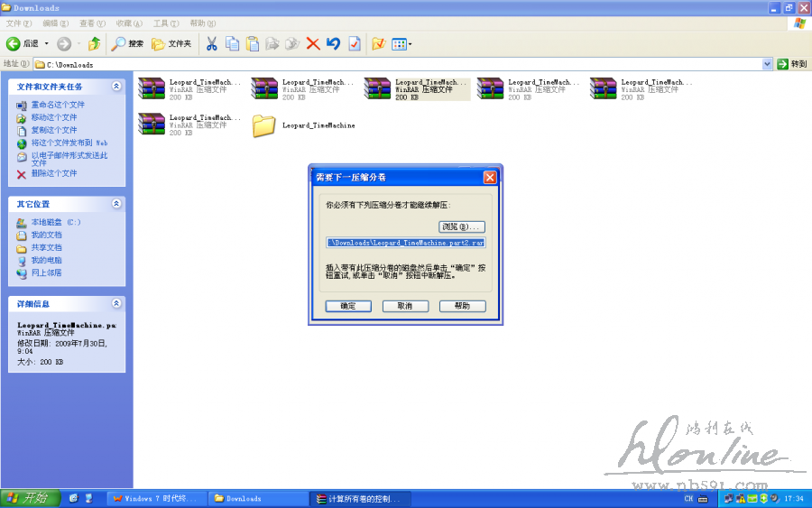Open the Views dropdown in toolbar

pyautogui.click(x=402, y=43)
